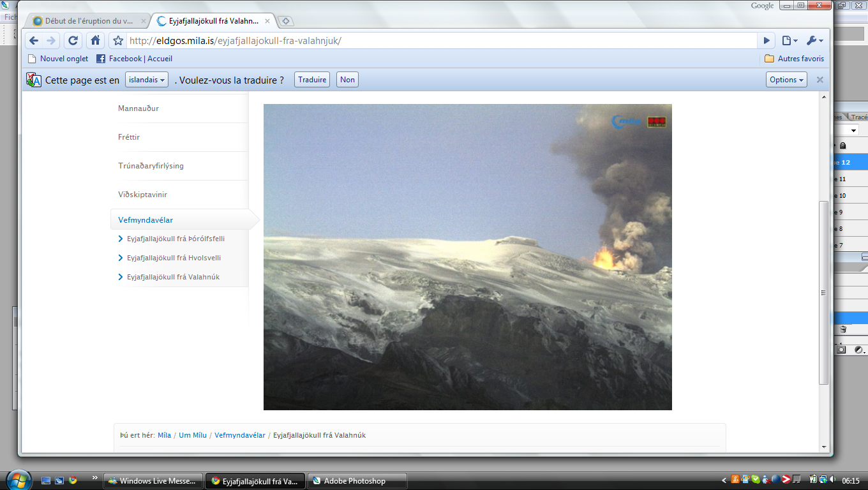Open the wrench settings menu

pos(814,41)
